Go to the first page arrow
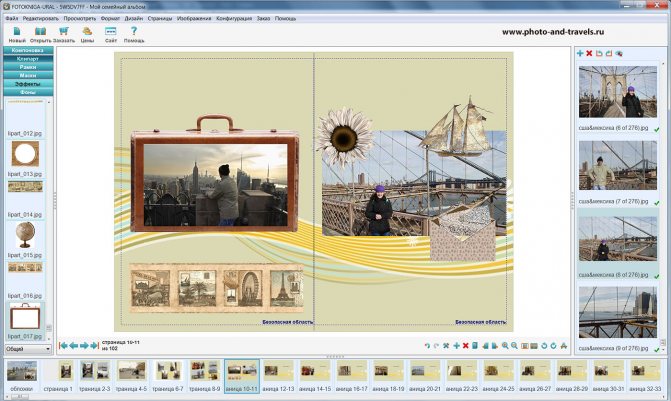 click(x=63, y=345)
